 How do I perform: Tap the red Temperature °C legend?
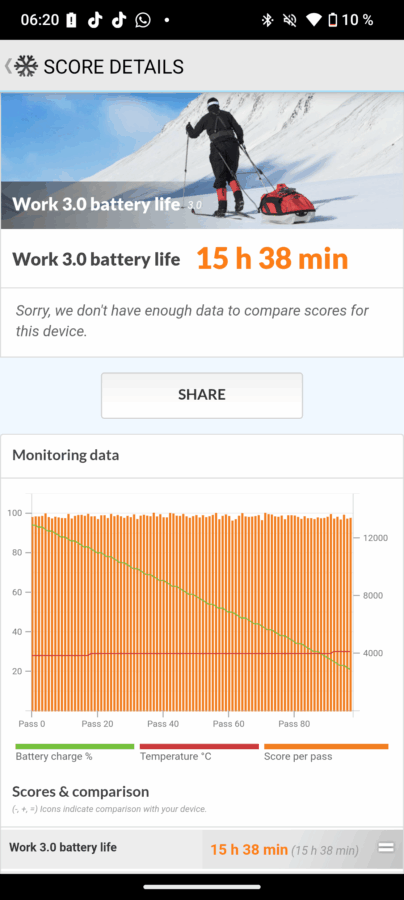(199, 752)
